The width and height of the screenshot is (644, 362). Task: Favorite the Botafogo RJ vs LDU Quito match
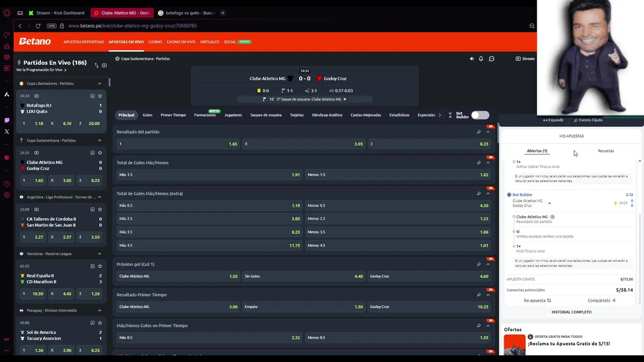100,96
